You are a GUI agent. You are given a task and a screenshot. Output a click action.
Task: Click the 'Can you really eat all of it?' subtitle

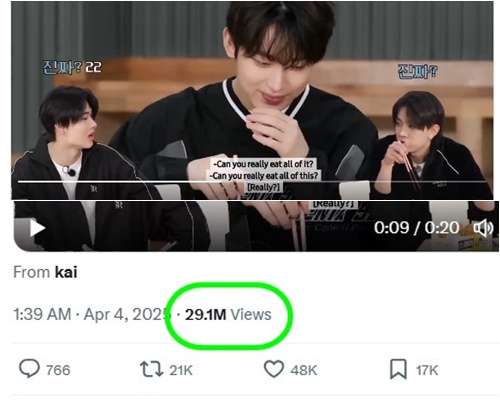[x=263, y=164]
